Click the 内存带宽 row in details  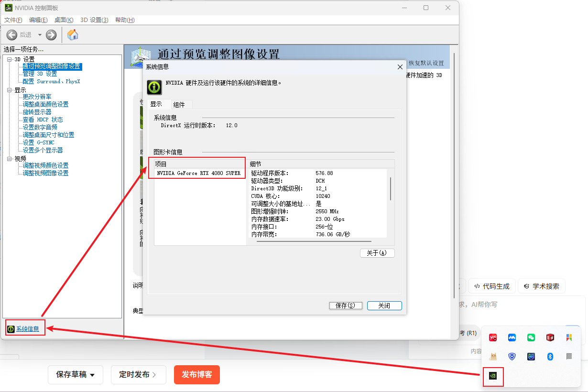(x=318, y=234)
